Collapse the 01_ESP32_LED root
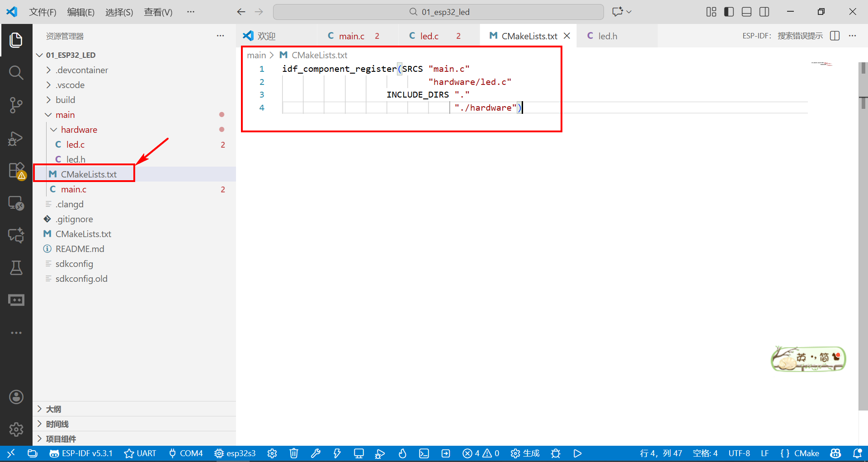 pos(70,55)
